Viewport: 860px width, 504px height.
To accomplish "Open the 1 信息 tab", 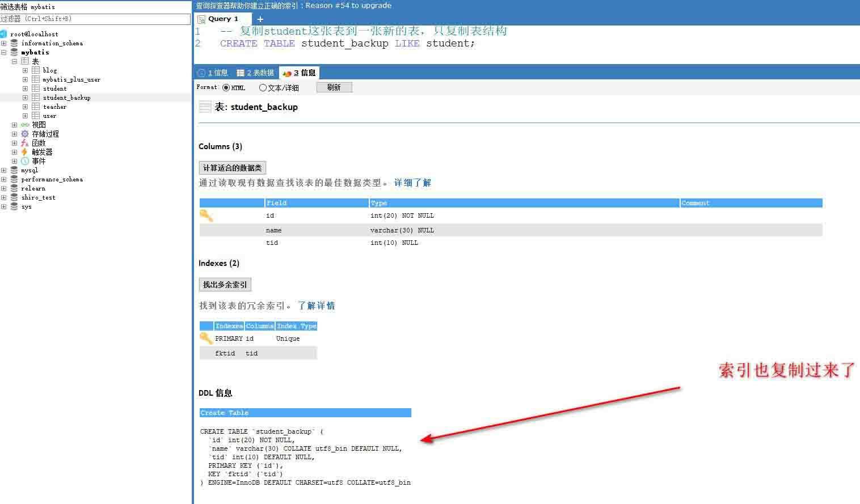I will pyautogui.click(x=213, y=73).
